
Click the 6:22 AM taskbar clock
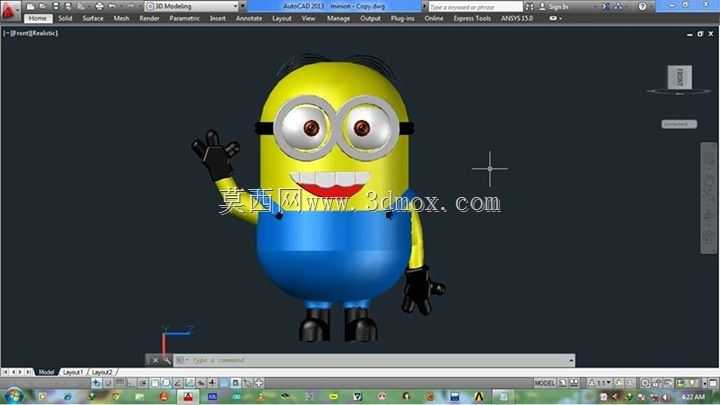(x=692, y=397)
